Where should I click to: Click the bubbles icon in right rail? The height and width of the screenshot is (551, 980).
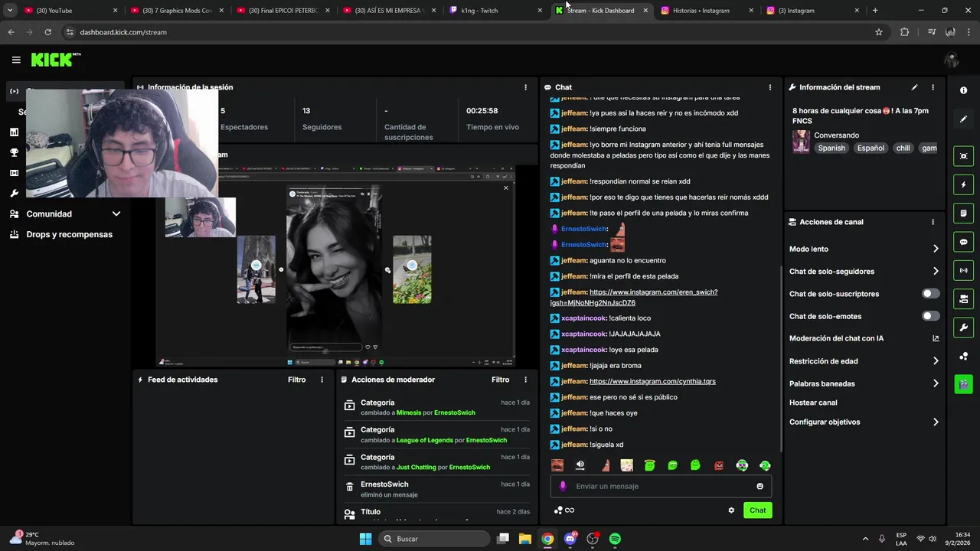963,356
